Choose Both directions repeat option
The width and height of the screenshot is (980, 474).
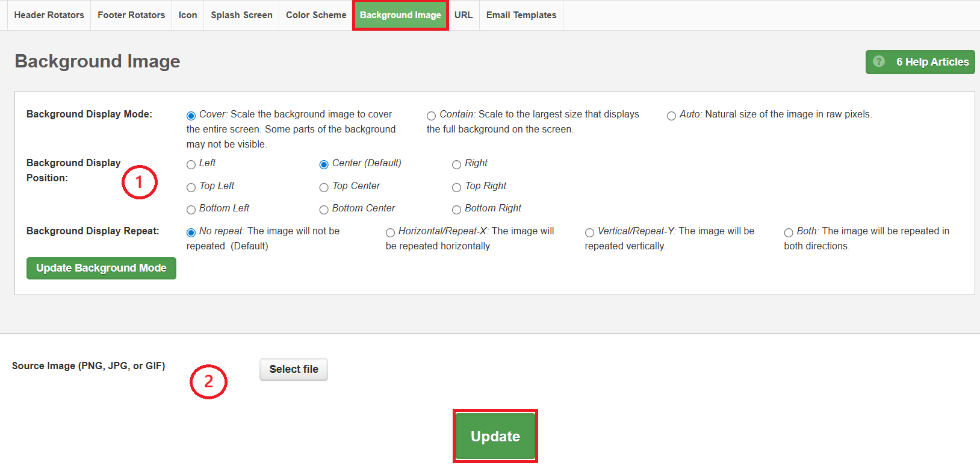(x=789, y=232)
